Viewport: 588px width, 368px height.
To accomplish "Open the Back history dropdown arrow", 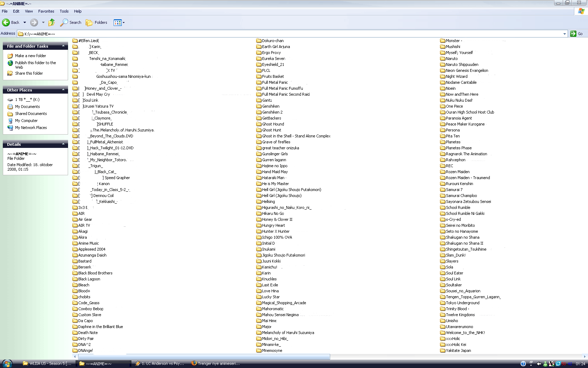I will coord(25,22).
